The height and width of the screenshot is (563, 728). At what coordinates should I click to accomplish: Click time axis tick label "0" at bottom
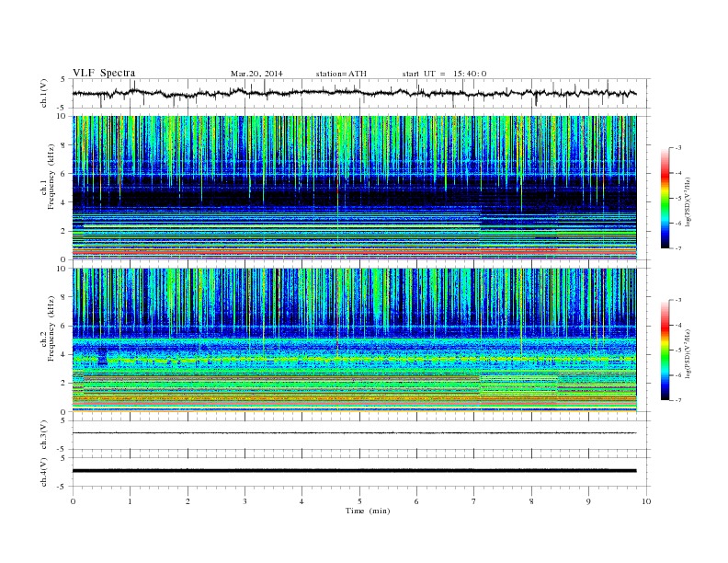pyautogui.click(x=73, y=501)
